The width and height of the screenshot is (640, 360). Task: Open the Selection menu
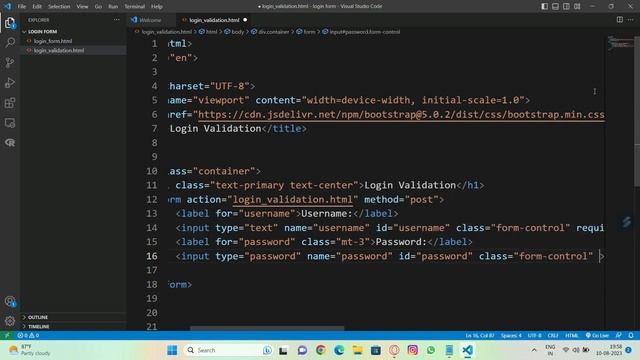coord(59,7)
